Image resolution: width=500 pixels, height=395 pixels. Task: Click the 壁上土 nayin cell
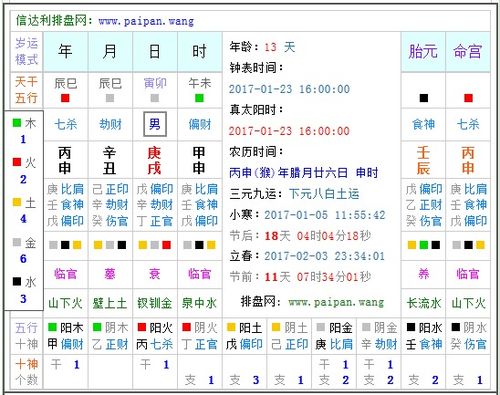110,303
